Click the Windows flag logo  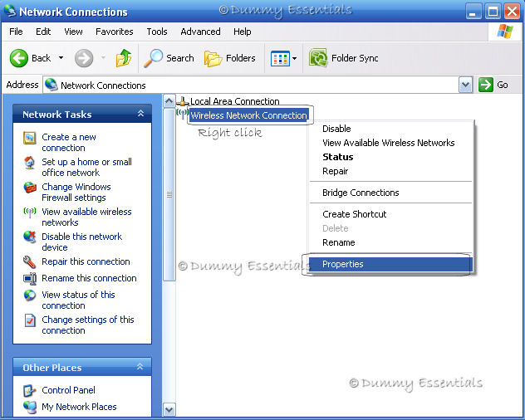coord(505,32)
